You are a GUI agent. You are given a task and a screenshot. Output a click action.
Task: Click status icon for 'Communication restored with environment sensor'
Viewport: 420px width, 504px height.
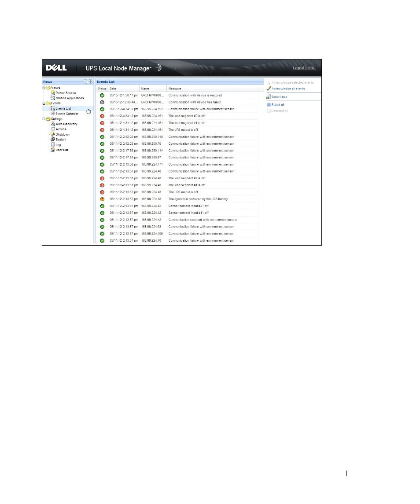click(102, 220)
